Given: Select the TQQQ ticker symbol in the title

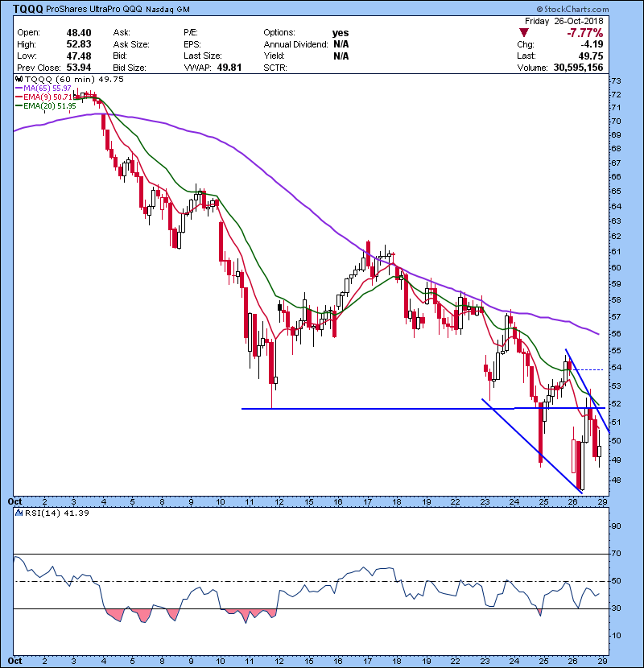Looking at the screenshot, I should [28, 9].
